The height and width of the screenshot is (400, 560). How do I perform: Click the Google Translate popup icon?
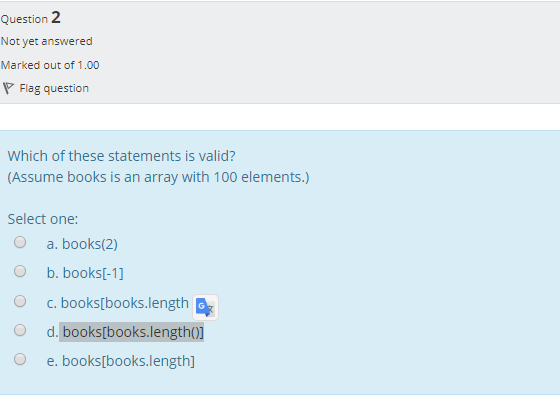pos(205,307)
